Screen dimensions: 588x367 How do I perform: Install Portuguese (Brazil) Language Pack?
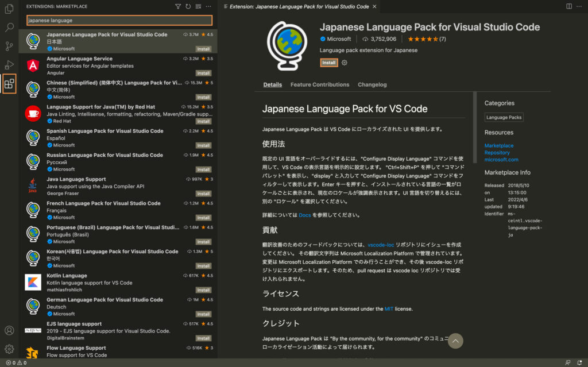click(203, 242)
